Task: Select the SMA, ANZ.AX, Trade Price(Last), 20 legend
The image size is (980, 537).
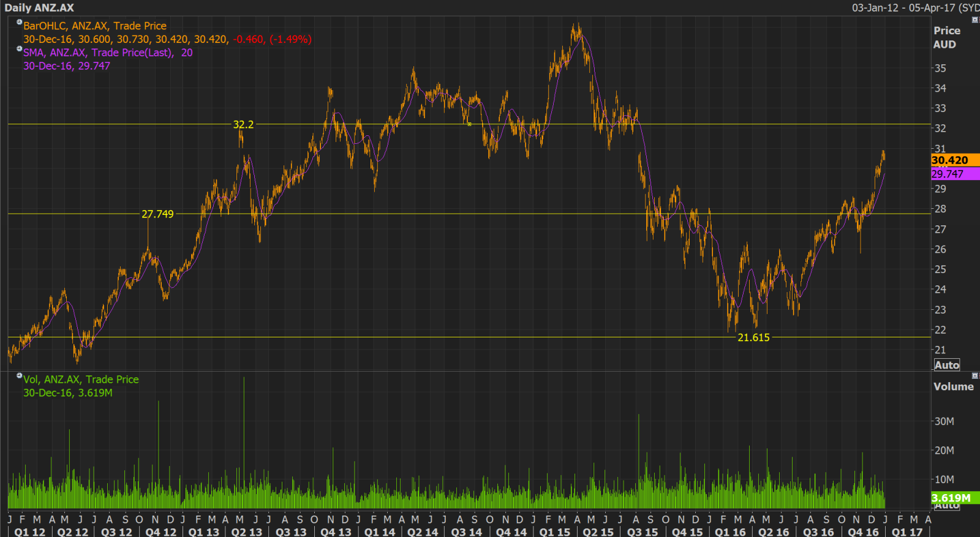Action: coord(108,53)
